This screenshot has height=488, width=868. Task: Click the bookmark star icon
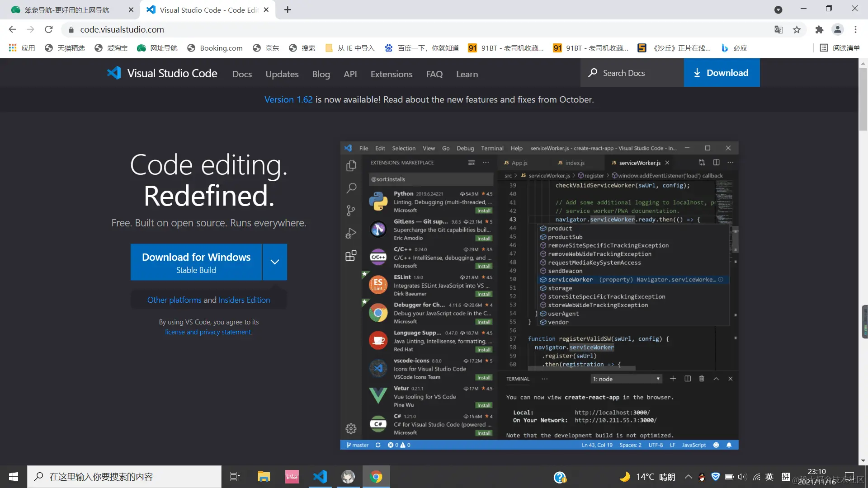[797, 30]
